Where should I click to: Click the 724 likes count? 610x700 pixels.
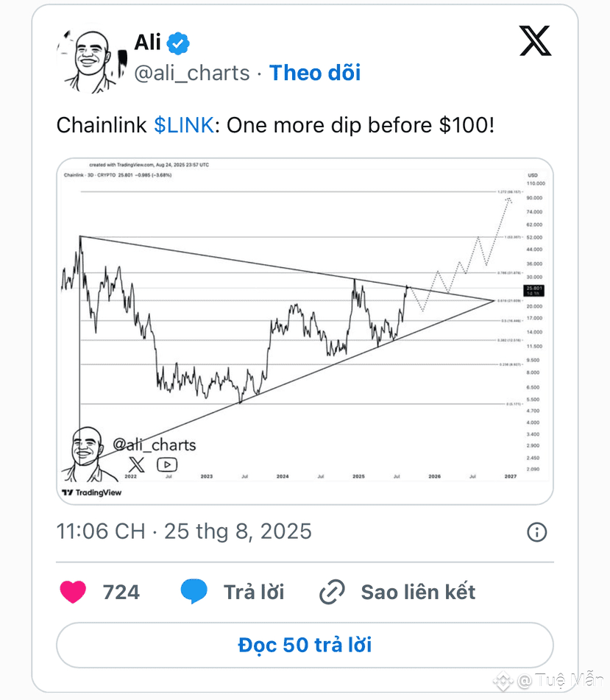pos(121,593)
